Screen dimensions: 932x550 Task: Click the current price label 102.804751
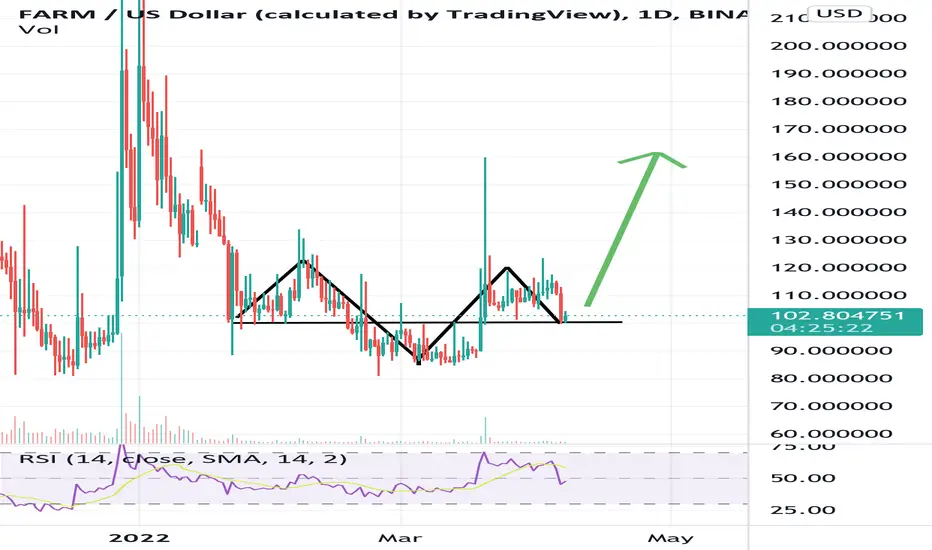pyautogui.click(x=838, y=316)
